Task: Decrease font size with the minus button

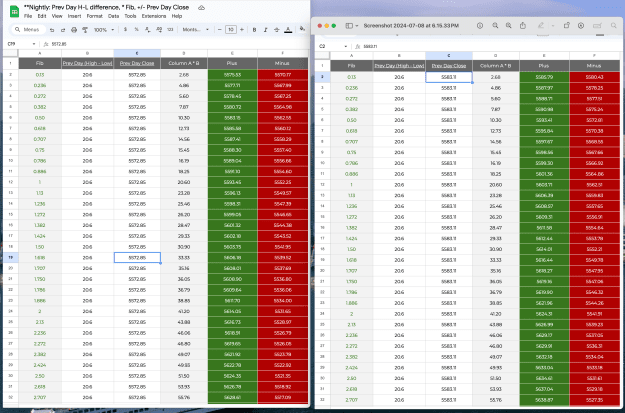Action: [220, 30]
